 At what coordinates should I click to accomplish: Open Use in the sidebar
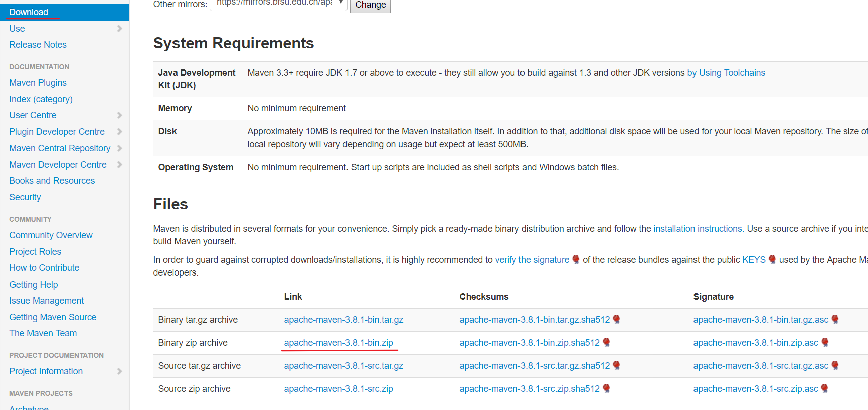(17, 29)
